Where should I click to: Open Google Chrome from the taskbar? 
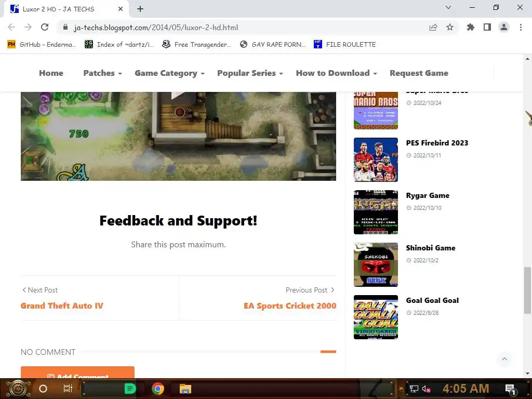point(157,389)
